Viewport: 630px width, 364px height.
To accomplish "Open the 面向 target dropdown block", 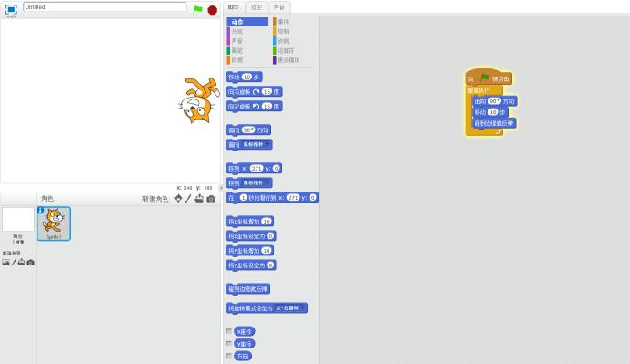I will [256, 144].
